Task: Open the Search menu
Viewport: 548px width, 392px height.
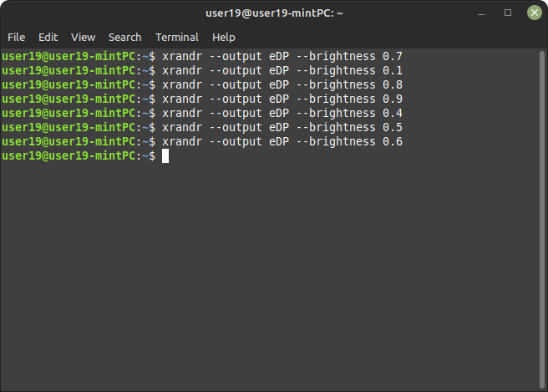Action: point(124,37)
